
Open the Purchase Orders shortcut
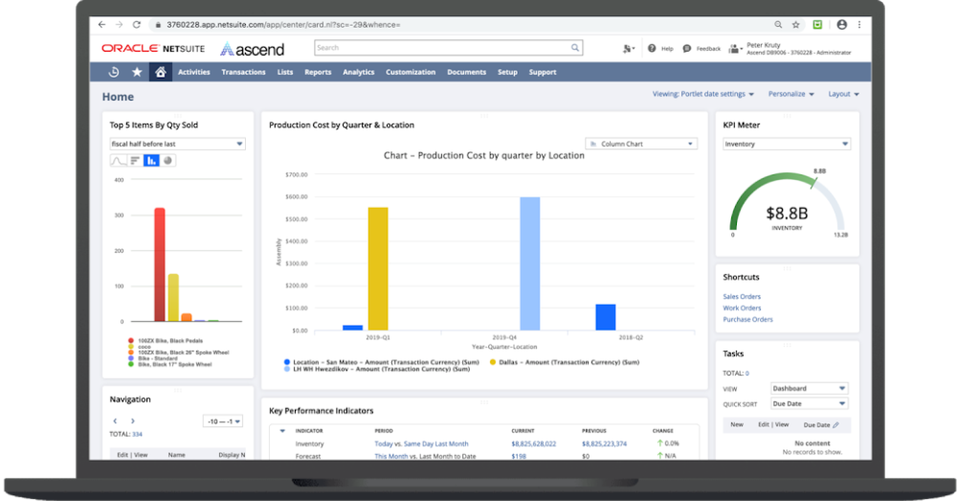click(748, 319)
